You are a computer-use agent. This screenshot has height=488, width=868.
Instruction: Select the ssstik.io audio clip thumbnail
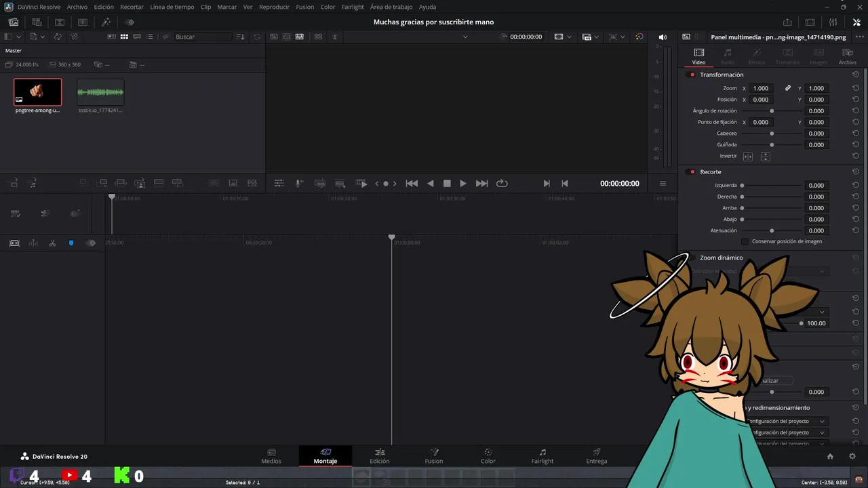point(100,92)
